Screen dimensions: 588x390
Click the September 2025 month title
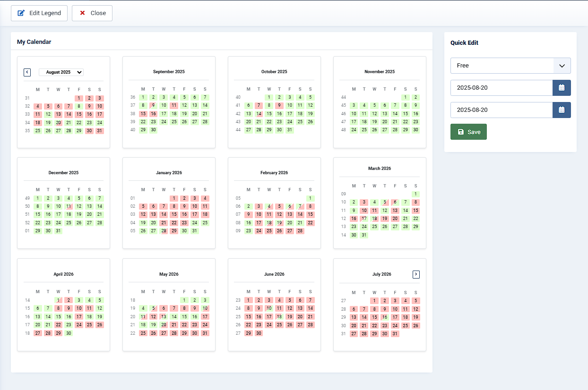(169, 72)
